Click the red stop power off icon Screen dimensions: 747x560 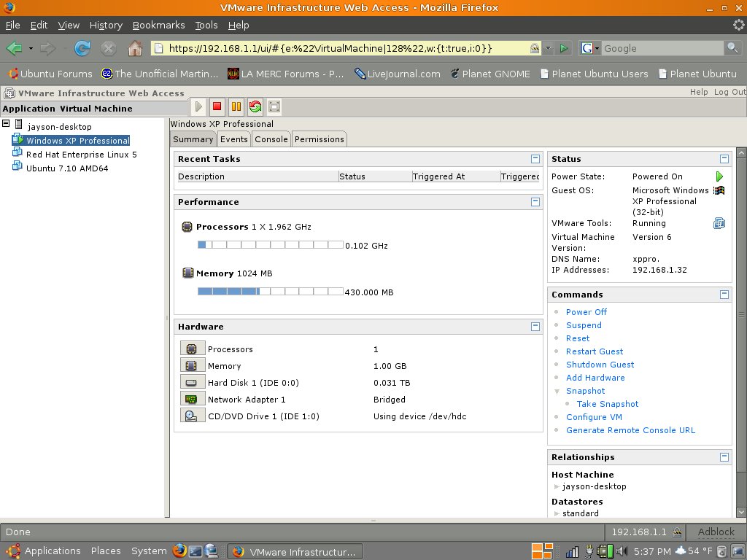[x=217, y=106]
